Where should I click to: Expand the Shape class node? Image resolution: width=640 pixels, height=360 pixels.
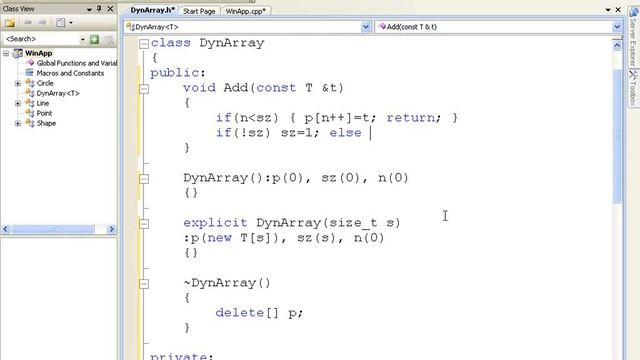[x=18, y=123]
